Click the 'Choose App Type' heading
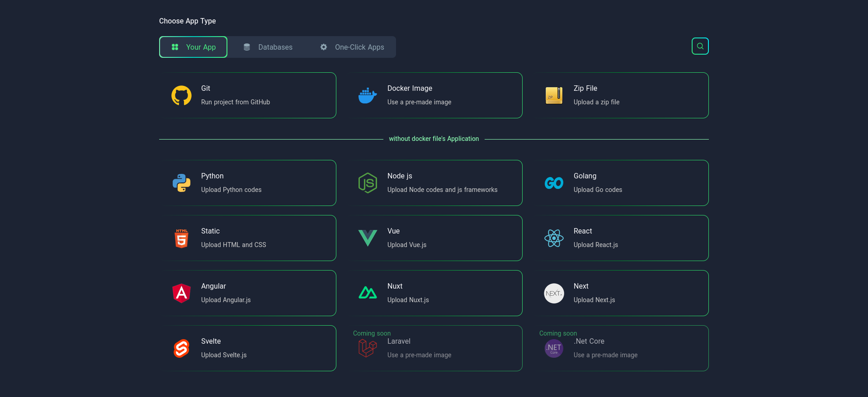868x397 pixels. click(x=188, y=21)
